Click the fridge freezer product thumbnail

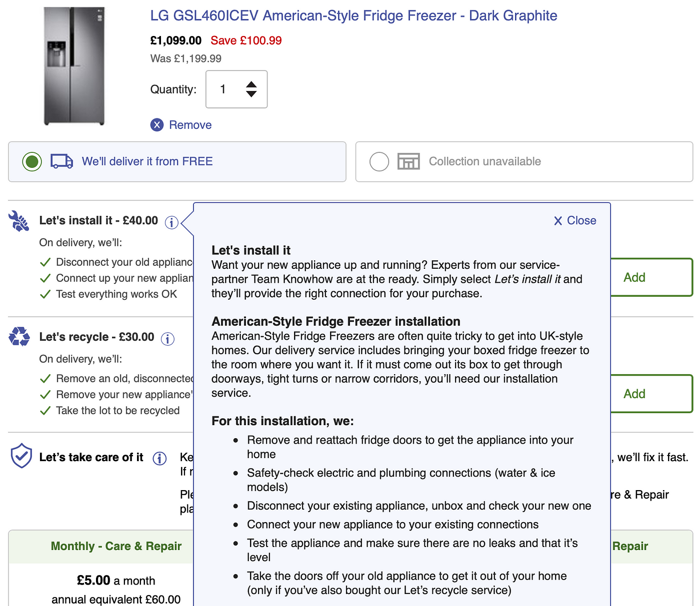(x=74, y=66)
